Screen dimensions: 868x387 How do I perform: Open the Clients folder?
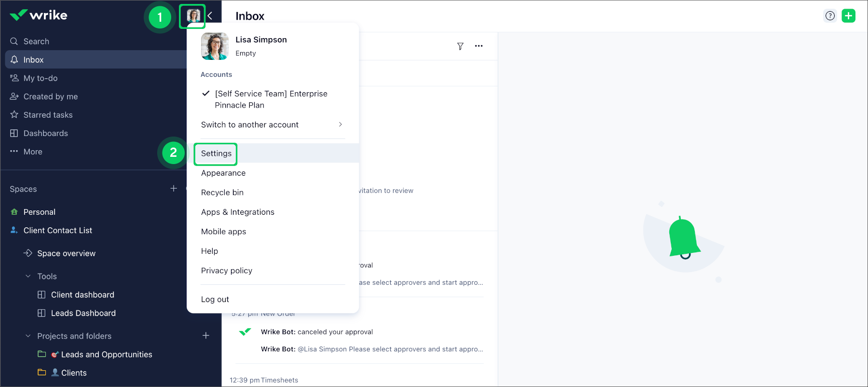[x=74, y=373]
